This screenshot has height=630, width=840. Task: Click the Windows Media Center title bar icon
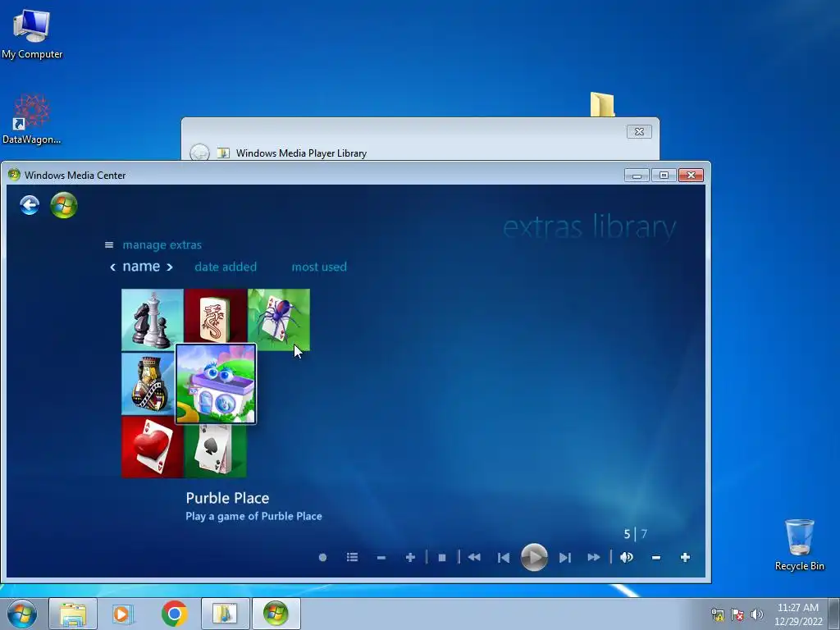tap(14, 175)
